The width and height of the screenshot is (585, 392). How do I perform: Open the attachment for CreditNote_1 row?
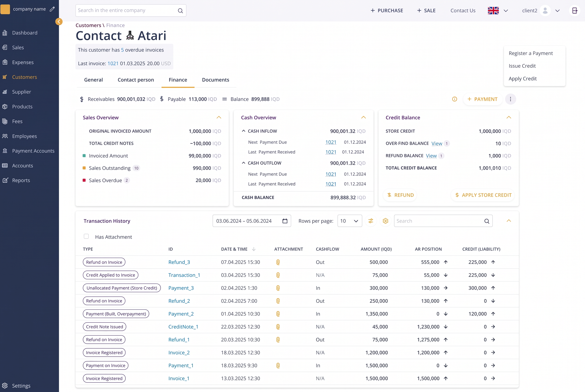click(278, 327)
